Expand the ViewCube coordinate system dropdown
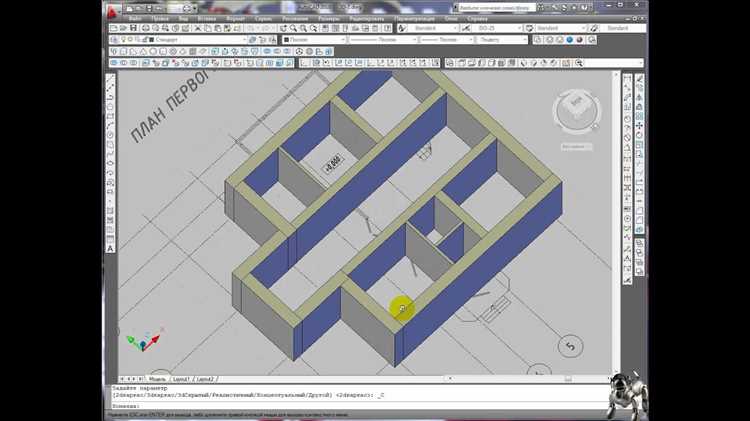The image size is (750, 421). point(576,147)
